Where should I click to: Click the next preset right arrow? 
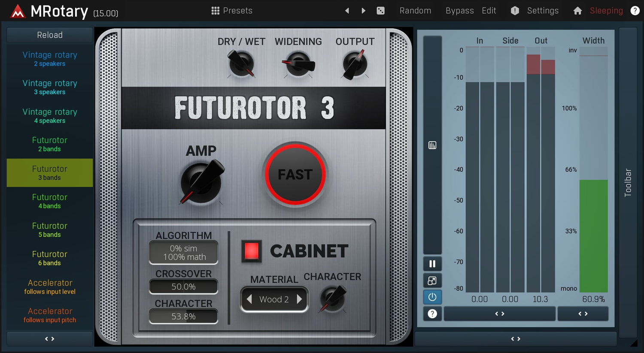click(x=364, y=11)
